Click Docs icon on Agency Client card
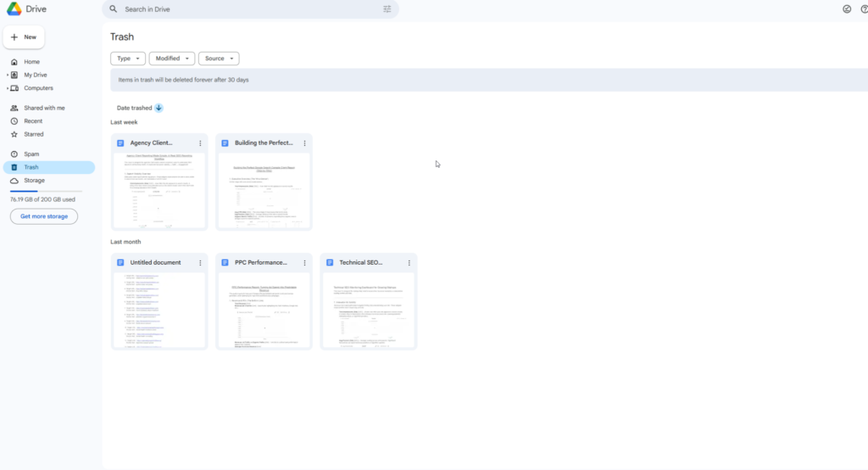 (x=120, y=143)
